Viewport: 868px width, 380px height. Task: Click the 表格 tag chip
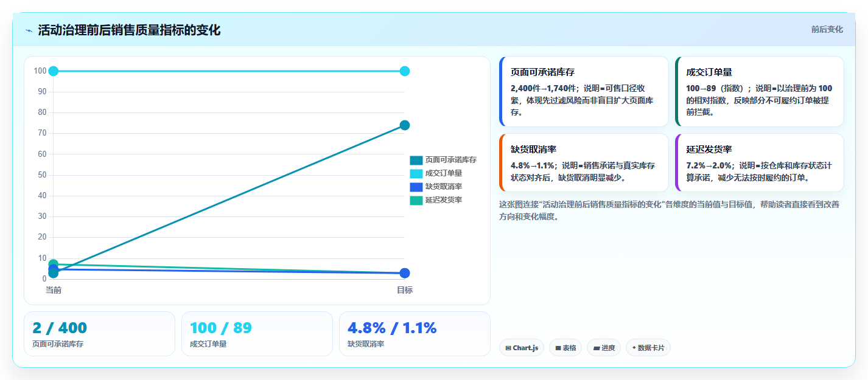[x=565, y=348]
